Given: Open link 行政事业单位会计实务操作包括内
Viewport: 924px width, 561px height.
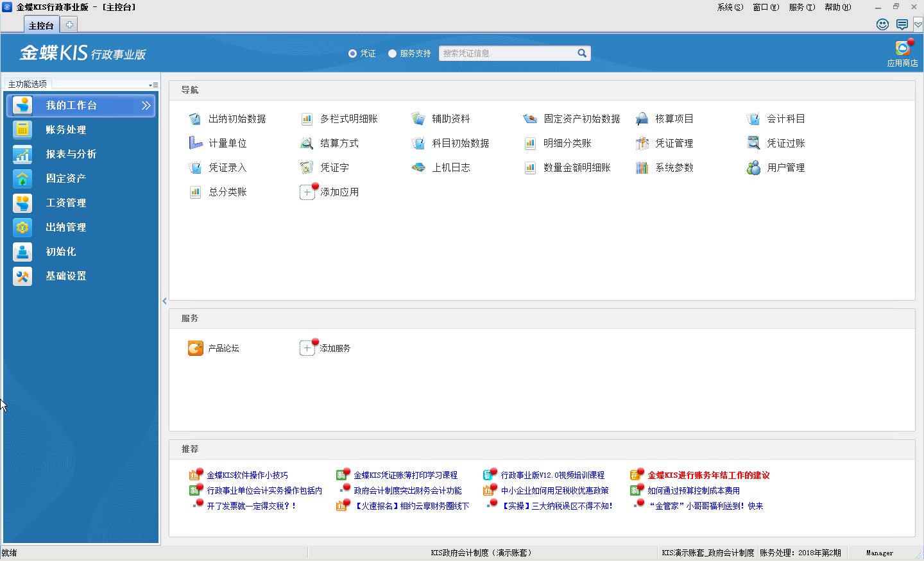Looking at the screenshot, I should (264, 490).
